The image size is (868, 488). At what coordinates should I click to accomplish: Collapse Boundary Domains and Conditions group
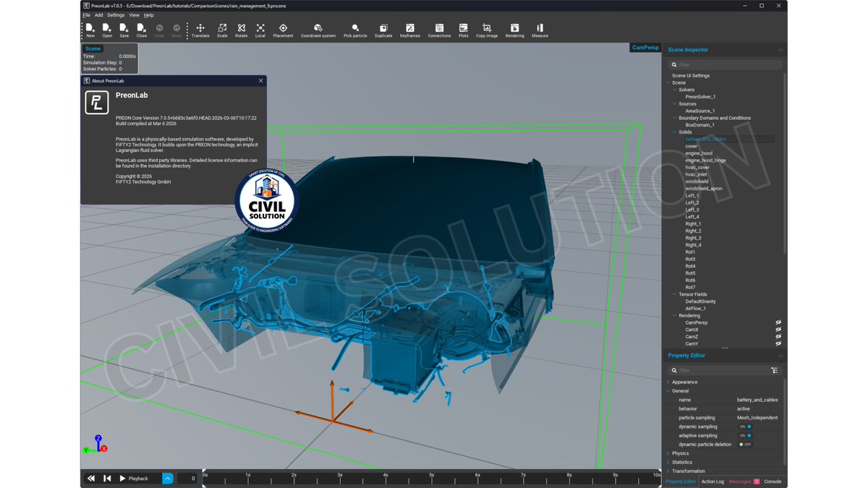pos(674,118)
